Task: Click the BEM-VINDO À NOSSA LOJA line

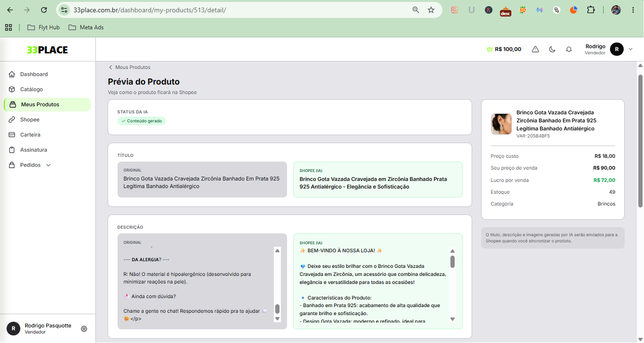Action: click(341, 250)
